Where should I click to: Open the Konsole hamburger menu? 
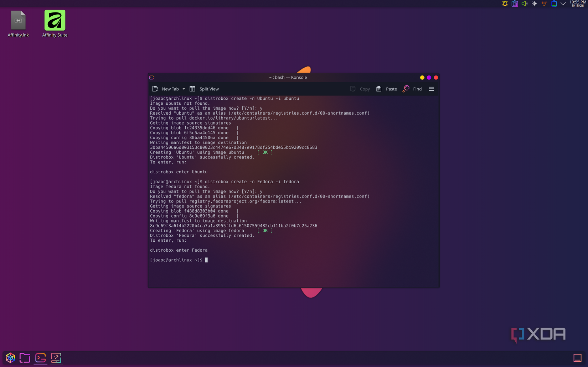pos(431,89)
